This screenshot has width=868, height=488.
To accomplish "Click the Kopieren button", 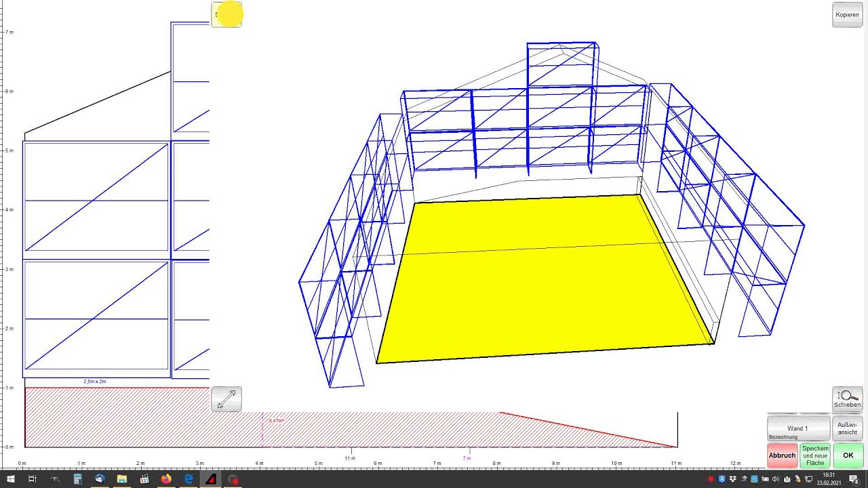I will 847,15.
